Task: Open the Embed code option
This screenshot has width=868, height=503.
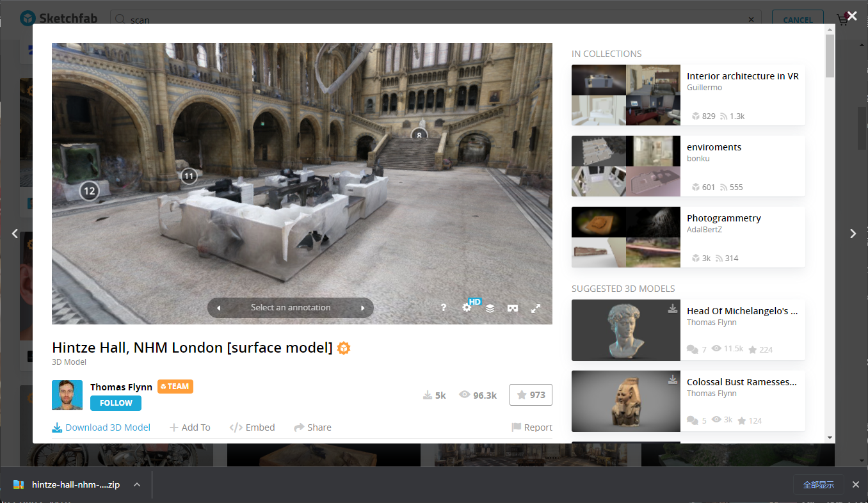Action: [x=252, y=427]
